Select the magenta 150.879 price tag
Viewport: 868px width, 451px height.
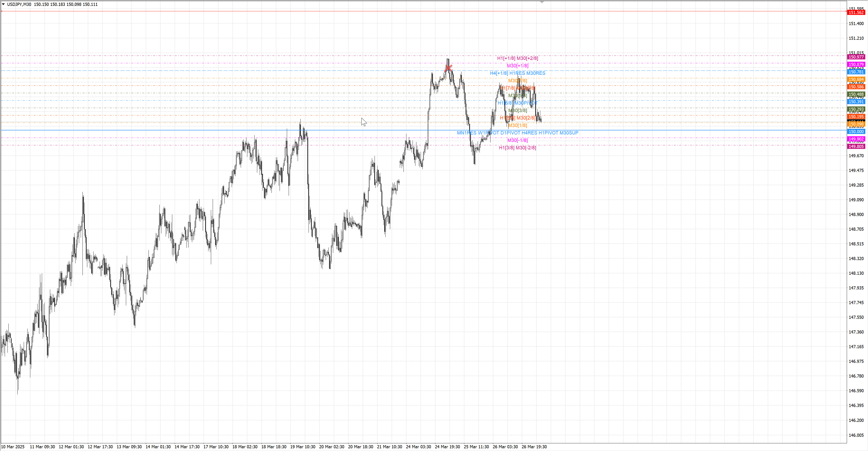tap(856, 65)
